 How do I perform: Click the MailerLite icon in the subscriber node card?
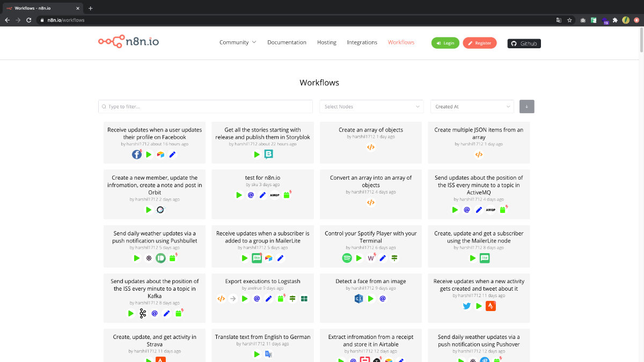(485, 258)
